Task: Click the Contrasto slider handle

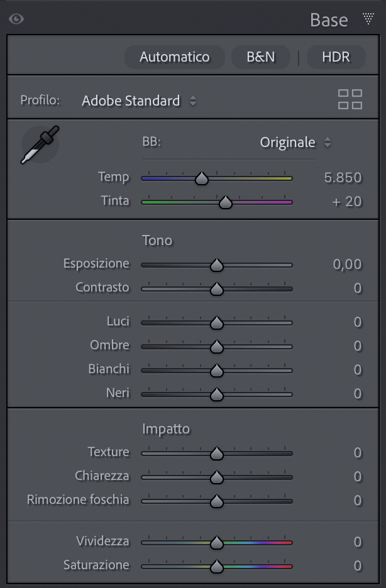Action: [217, 289]
